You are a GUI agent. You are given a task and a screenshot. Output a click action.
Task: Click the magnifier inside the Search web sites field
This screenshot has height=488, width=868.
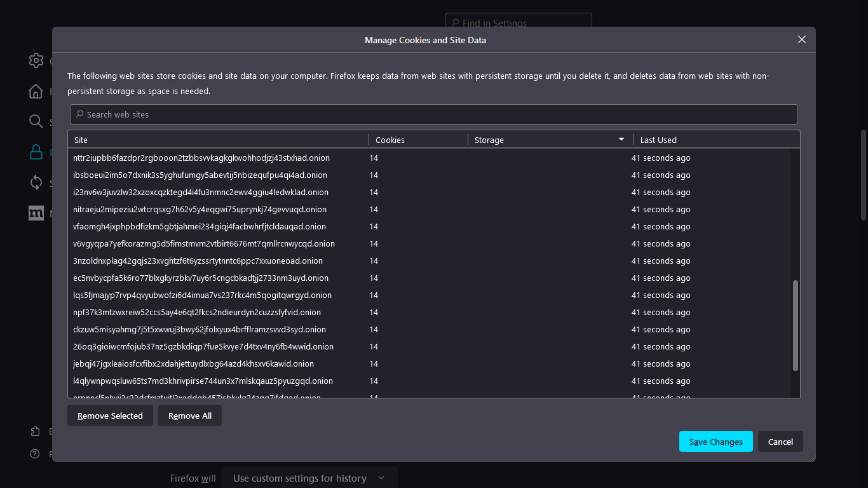click(x=79, y=114)
